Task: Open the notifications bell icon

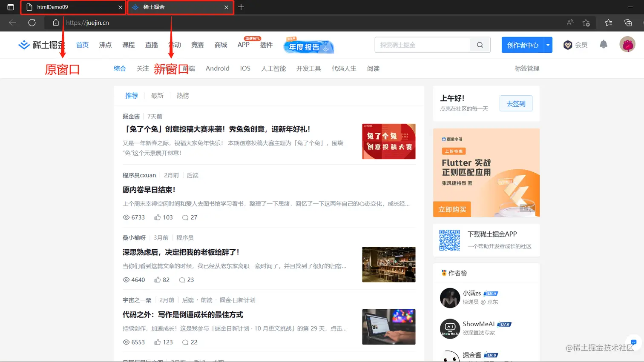Action: pyautogui.click(x=604, y=44)
